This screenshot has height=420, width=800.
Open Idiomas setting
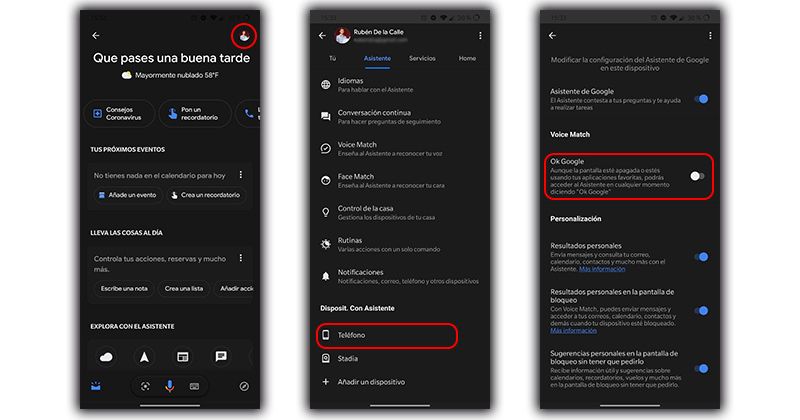(x=400, y=85)
